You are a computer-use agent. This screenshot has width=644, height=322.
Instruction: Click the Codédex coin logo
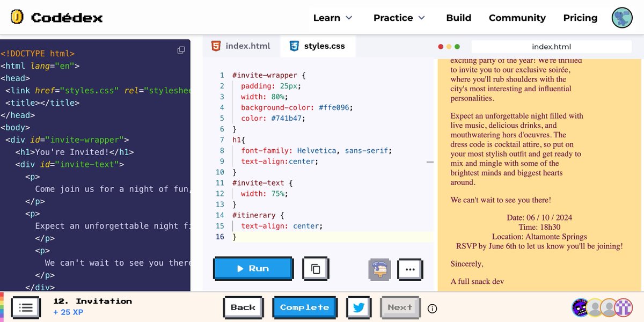click(17, 18)
